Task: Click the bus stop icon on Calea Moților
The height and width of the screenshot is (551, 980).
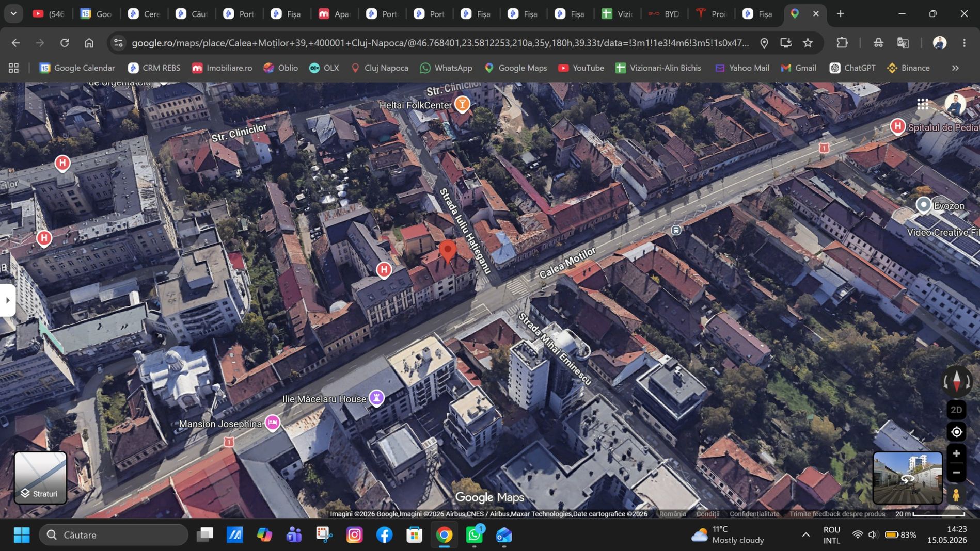Action: pos(676,230)
